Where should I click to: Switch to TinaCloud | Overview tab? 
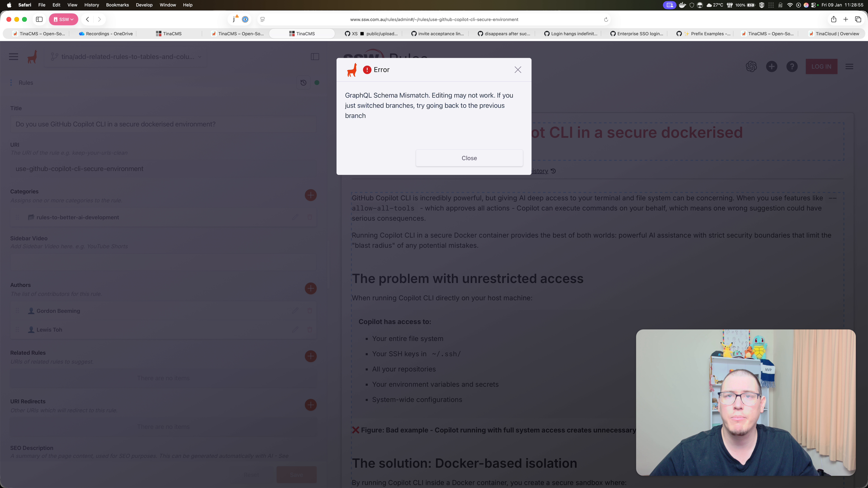tap(834, 33)
